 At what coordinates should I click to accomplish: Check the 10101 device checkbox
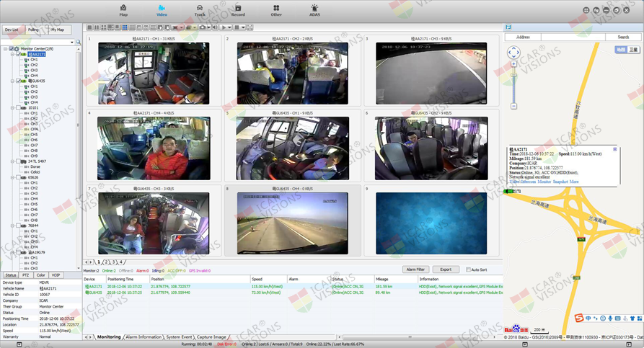pyautogui.click(x=18, y=108)
